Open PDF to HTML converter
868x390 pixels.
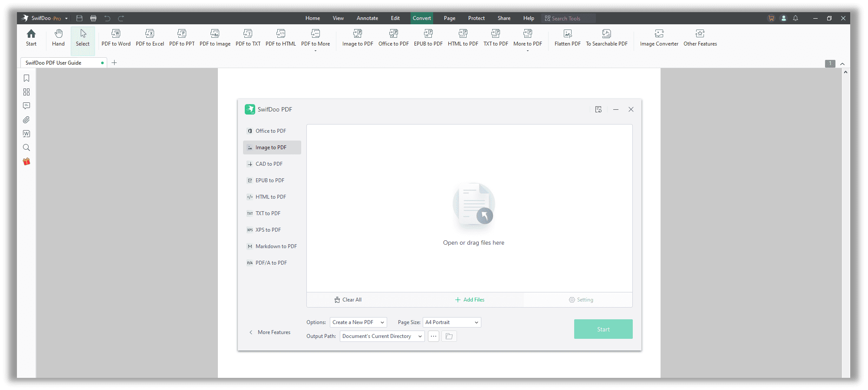[281, 38]
